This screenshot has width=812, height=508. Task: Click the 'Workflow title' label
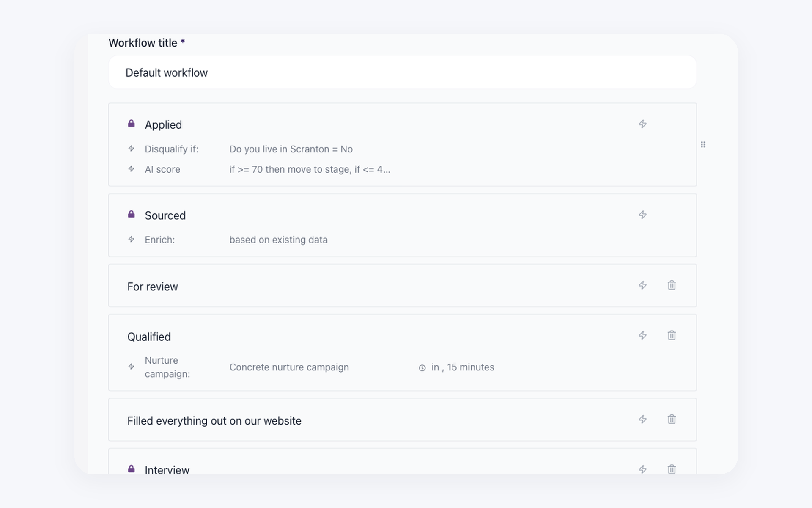(143, 43)
